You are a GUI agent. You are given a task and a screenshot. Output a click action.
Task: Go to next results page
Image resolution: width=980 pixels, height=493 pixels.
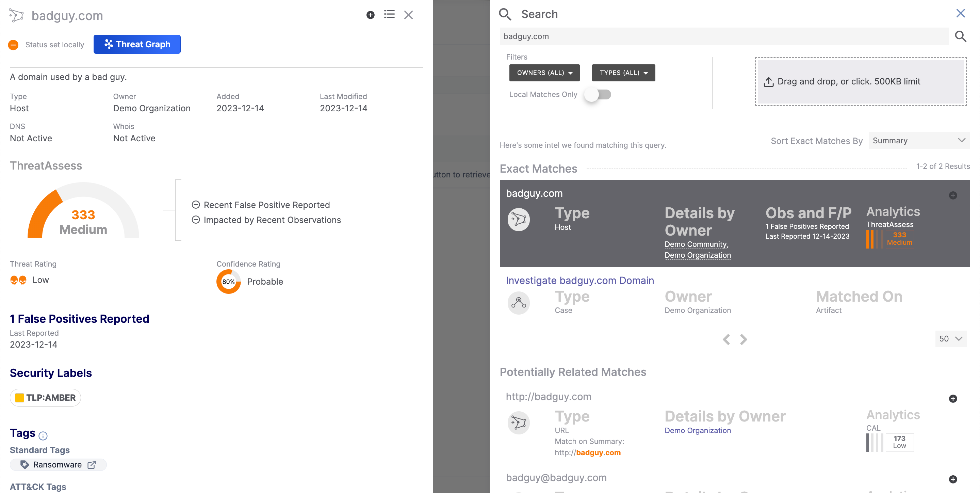click(744, 339)
